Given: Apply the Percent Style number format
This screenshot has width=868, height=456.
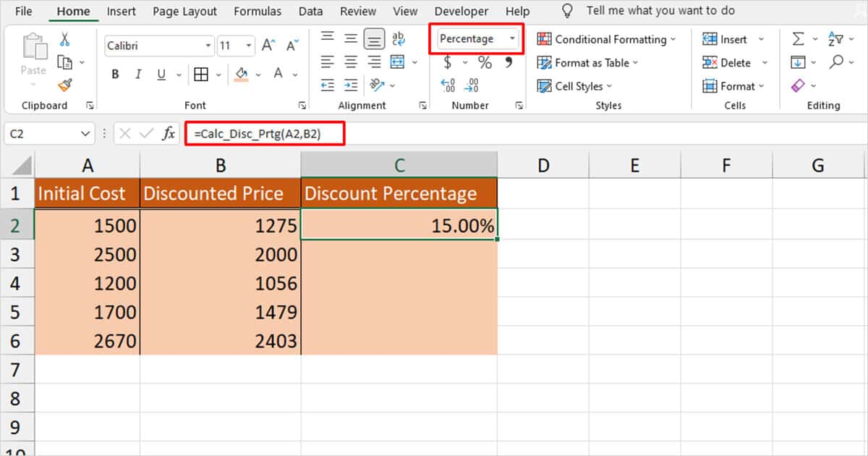Looking at the screenshot, I should 485,62.
